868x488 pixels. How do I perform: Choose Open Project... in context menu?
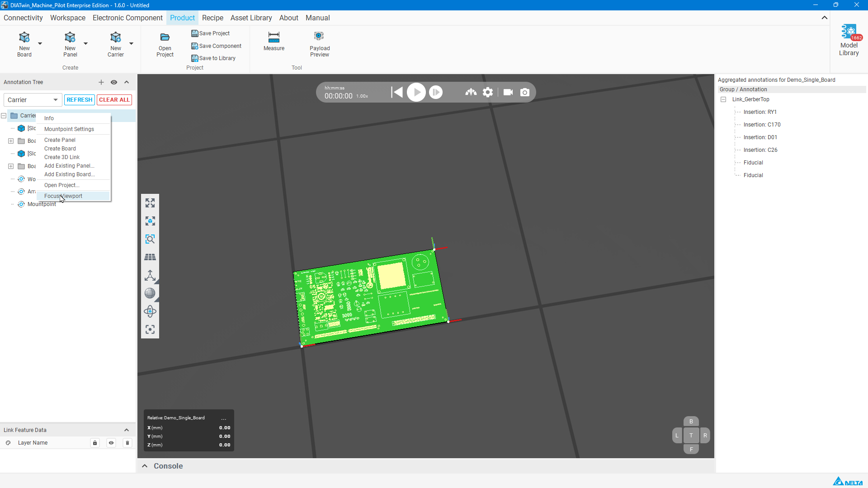pyautogui.click(x=74, y=185)
